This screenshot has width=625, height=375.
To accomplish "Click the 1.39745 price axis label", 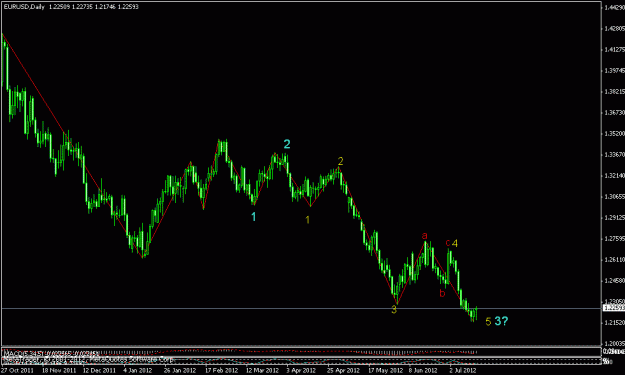I will click(614, 71).
